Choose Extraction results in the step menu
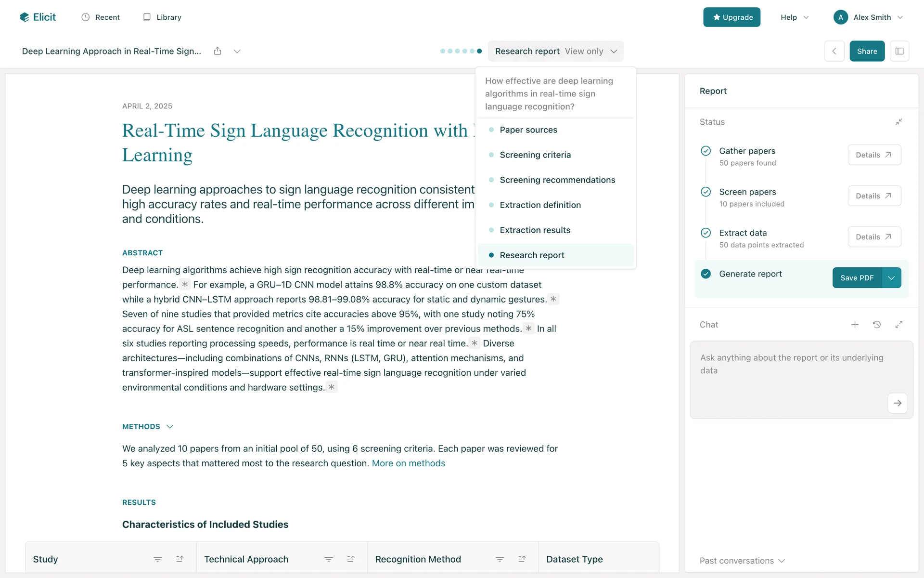The image size is (924, 578). 535,230
